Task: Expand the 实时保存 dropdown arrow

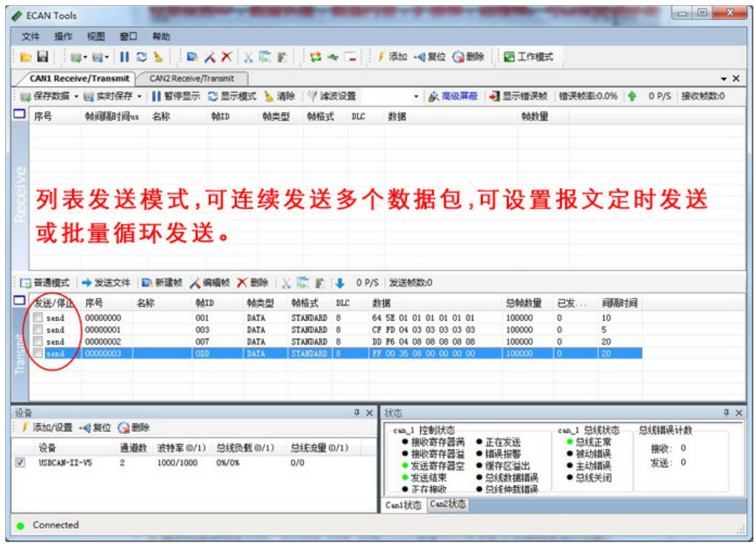Action: tap(139, 97)
